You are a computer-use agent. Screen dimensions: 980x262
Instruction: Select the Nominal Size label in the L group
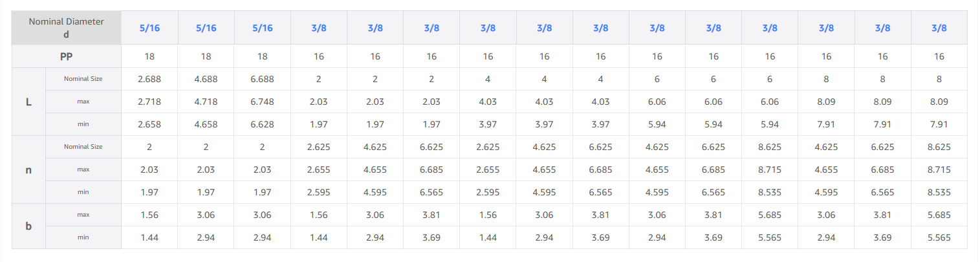coord(83,79)
